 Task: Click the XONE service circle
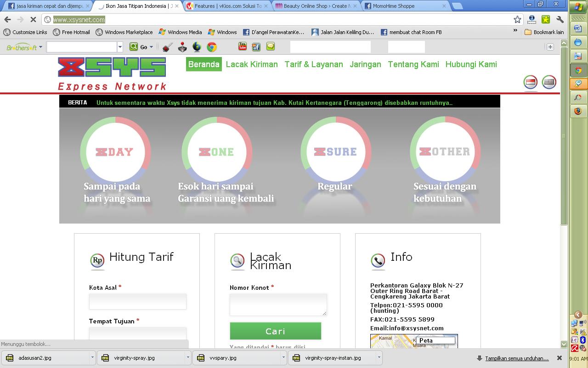217,152
